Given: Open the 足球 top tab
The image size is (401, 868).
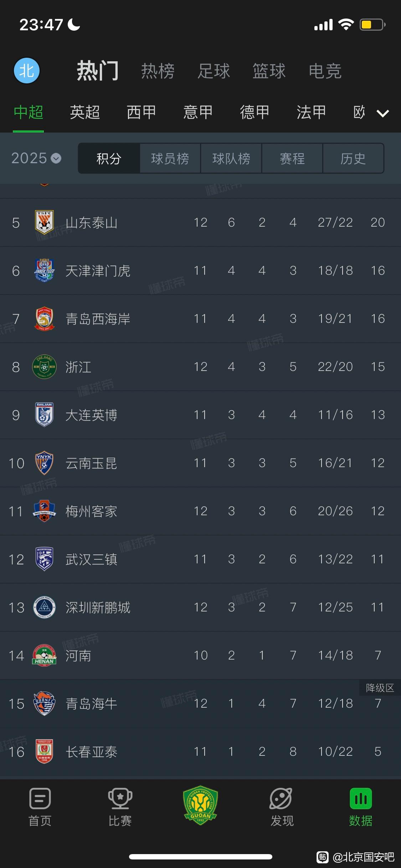Looking at the screenshot, I should [x=214, y=71].
